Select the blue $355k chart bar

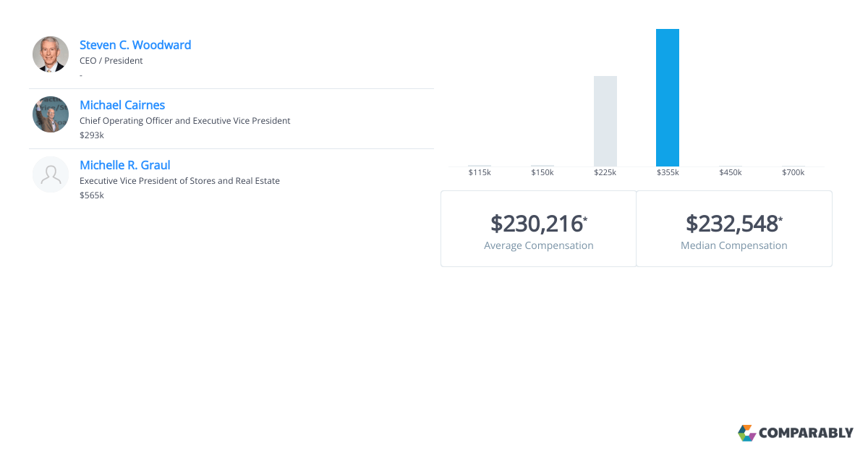pyautogui.click(x=668, y=96)
